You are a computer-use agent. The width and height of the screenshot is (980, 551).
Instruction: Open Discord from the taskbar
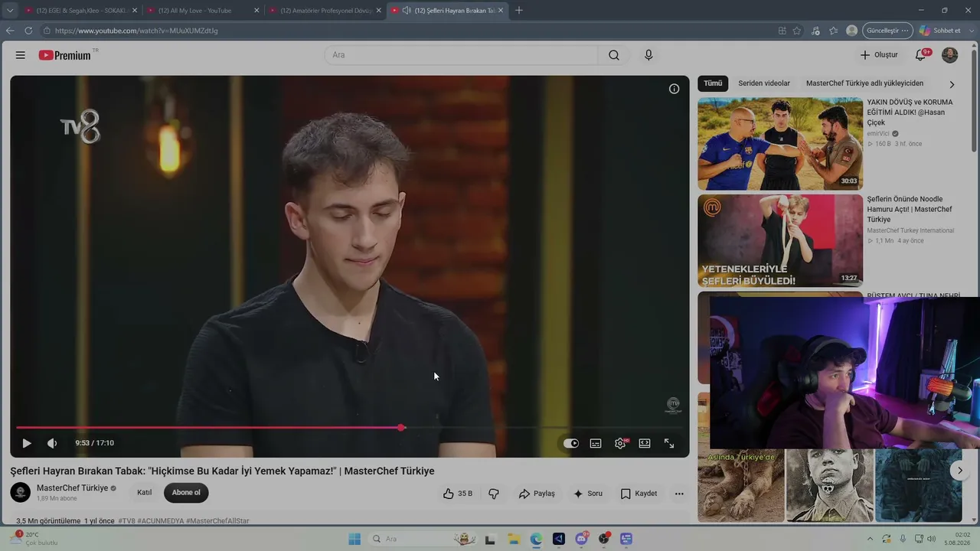[x=582, y=539]
